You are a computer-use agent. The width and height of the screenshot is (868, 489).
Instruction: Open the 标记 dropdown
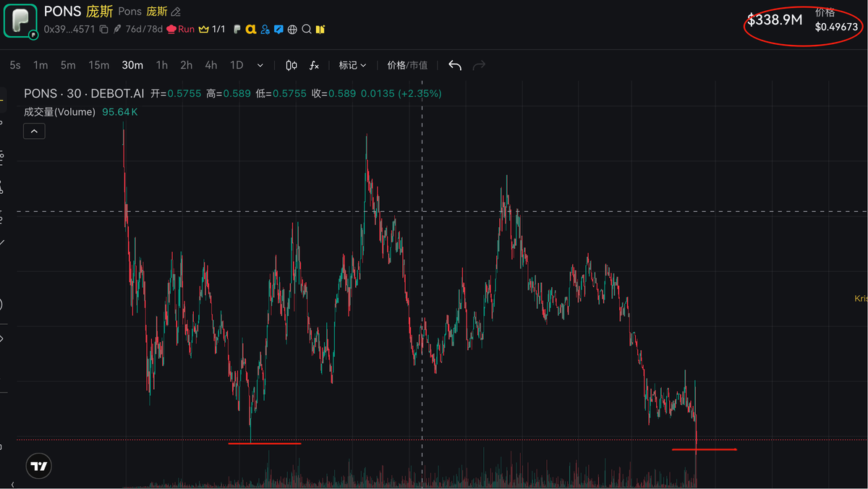click(x=352, y=65)
